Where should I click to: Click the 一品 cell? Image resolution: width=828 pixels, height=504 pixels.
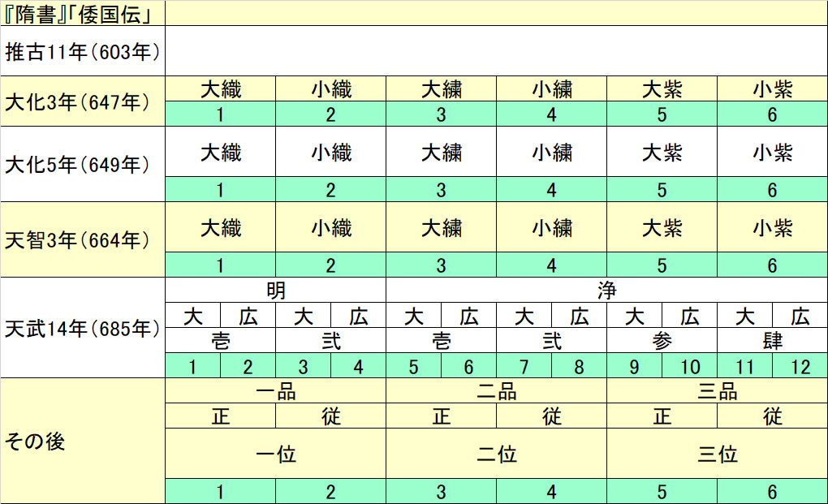275,391
